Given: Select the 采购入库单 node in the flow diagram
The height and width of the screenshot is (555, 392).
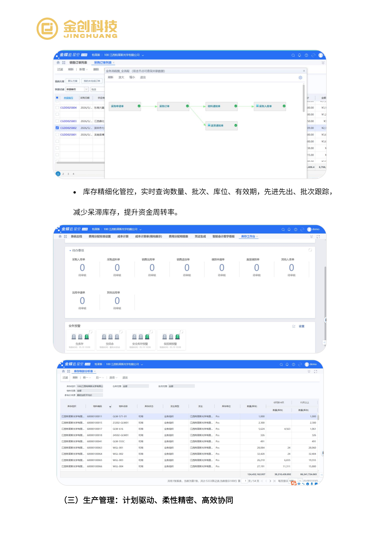Looking at the screenshot, I should (270, 106).
